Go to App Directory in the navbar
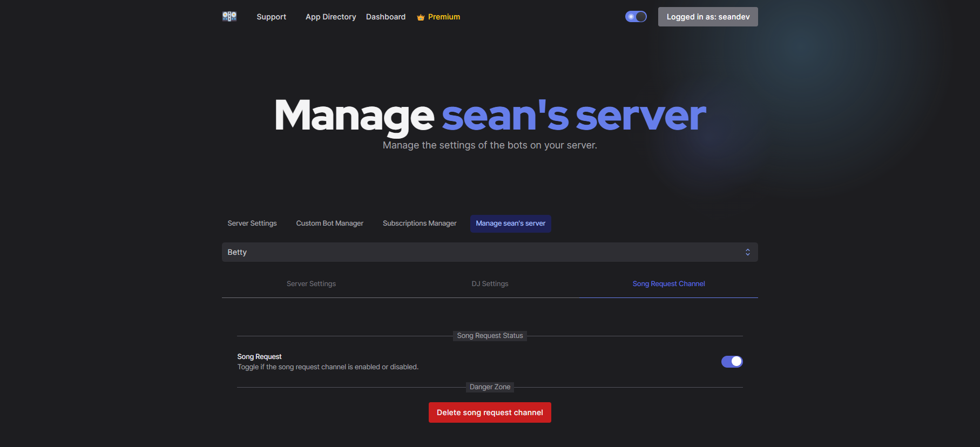980x447 pixels. [330, 17]
